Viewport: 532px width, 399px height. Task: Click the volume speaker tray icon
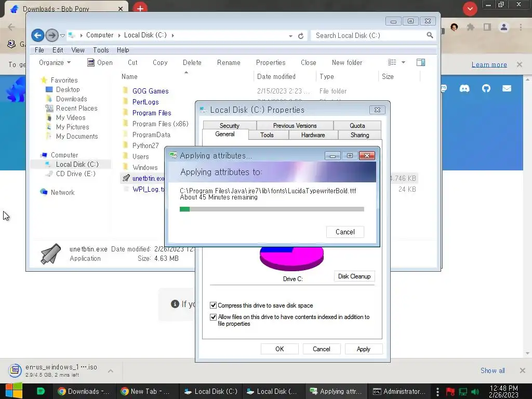475,392
